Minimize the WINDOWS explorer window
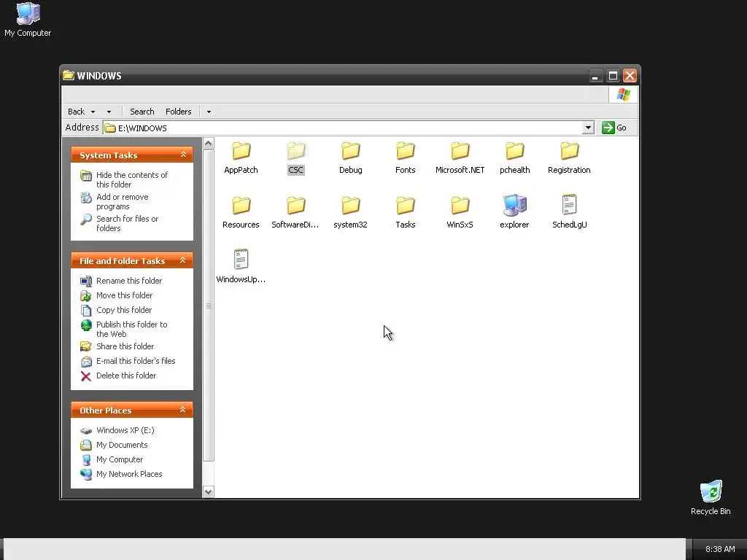The image size is (747, 560). coord(595,76)
